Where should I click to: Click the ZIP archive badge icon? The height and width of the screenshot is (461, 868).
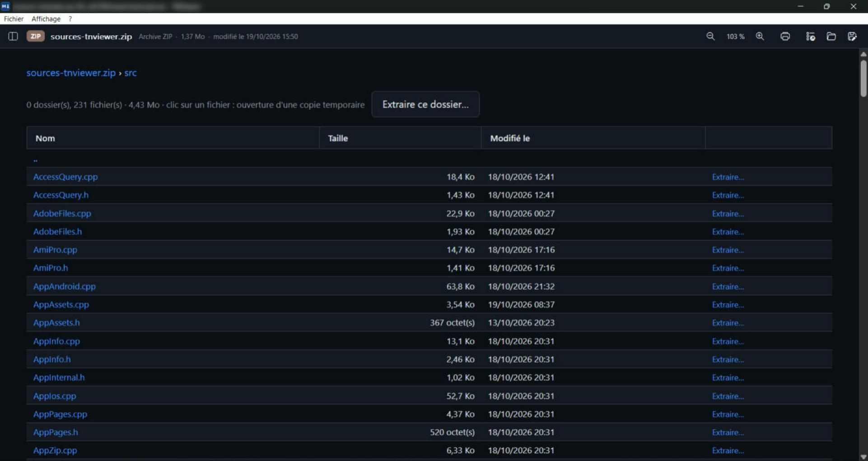36,36
